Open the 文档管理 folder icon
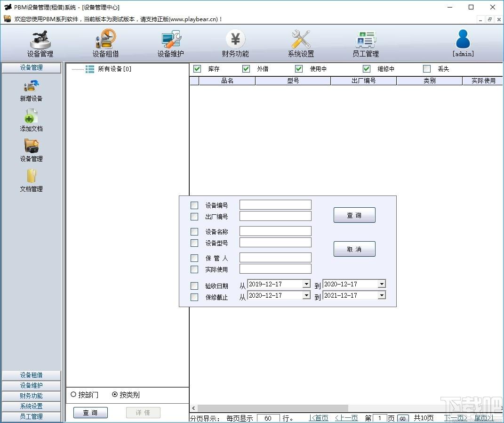The height and width of the screenshot is (423, 504). point(31,176)
